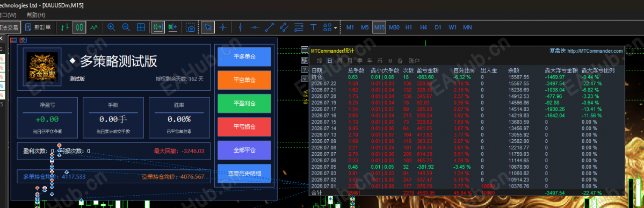Switch to D1 timeframe
The width and height of the screenshot is (644, 208).
point(438,27)
